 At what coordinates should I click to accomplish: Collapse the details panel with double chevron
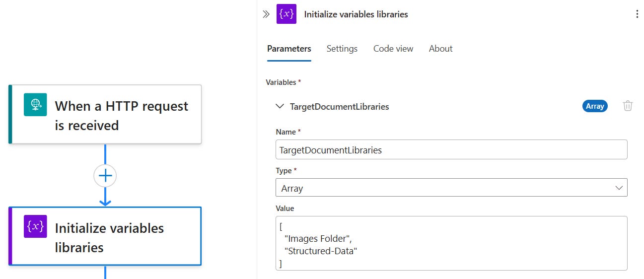point(266,14)
